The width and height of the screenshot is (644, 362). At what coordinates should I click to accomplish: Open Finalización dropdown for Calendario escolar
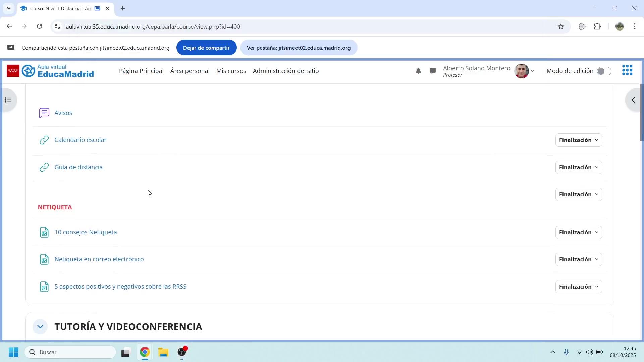(579, 140)
